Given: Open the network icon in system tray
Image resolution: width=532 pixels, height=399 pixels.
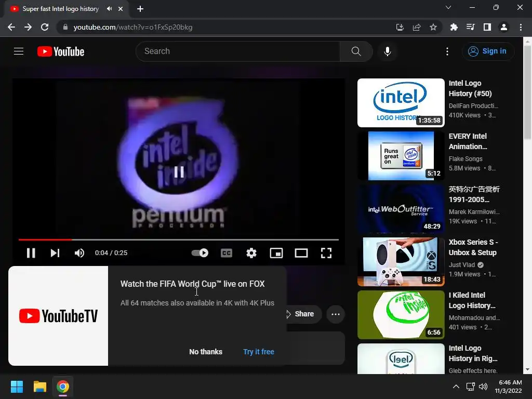Looking at the screenshot, I should coord(470,387).
